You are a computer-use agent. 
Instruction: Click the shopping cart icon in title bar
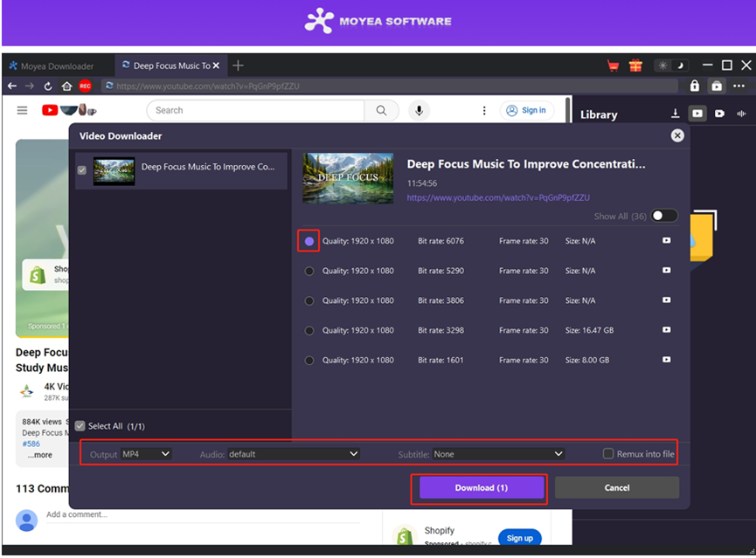(x=614, y=65)
